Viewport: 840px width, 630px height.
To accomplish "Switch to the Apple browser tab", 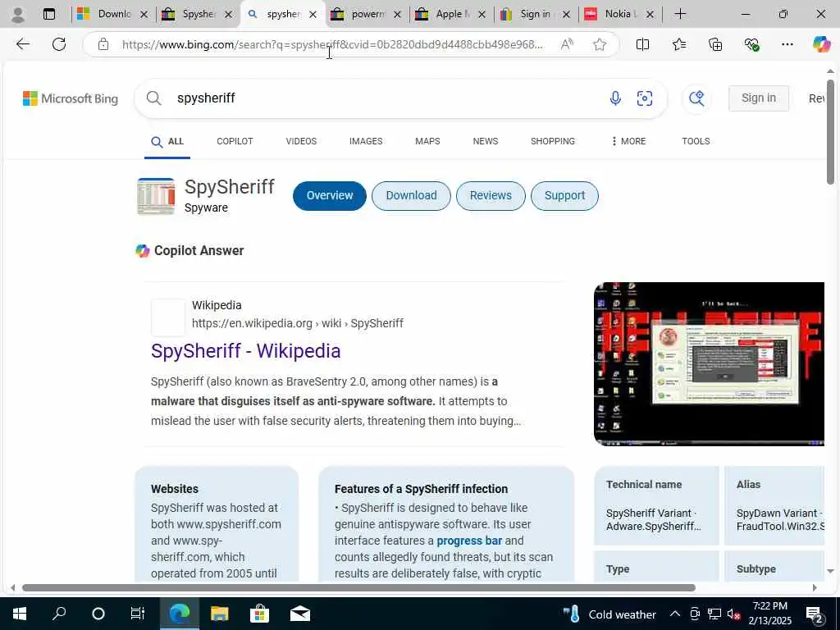I will 449,15.
